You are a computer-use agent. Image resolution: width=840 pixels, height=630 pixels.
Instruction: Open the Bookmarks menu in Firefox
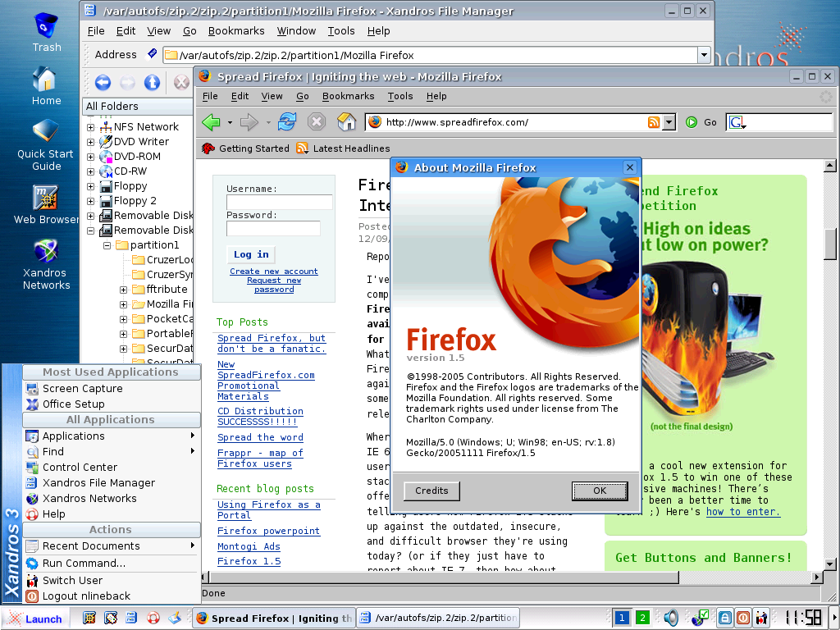point(348,96)
